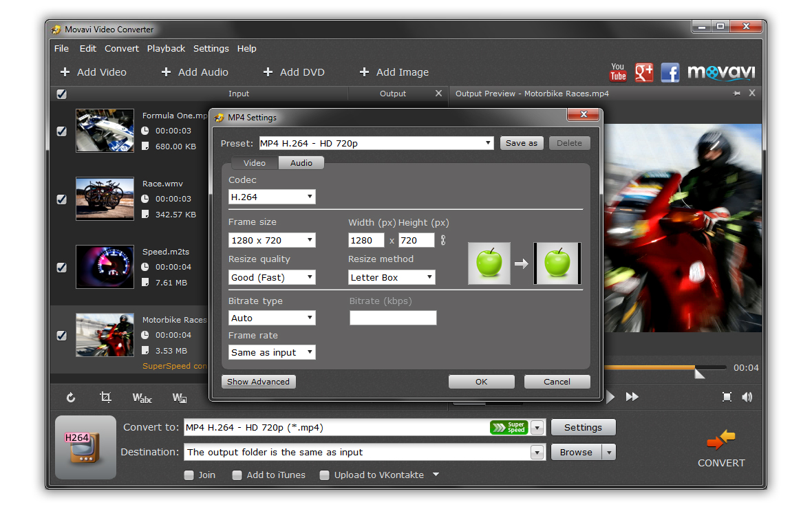Expand the Convert to format dropdown arrow
Image resolution: width=812 pixels, height=509 pixels.
coord(537,428)
